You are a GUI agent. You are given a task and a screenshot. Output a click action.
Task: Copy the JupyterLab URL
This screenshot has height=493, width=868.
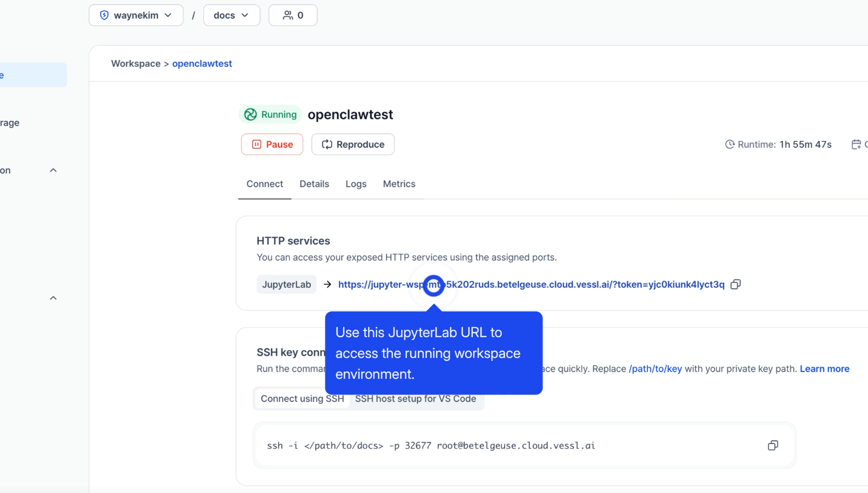(736, 284)
